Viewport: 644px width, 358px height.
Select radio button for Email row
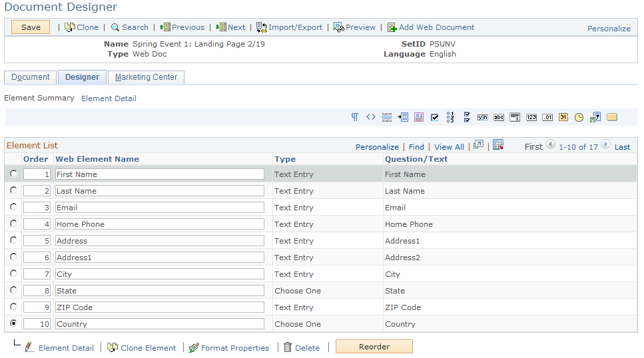click(x=13, y=207)
